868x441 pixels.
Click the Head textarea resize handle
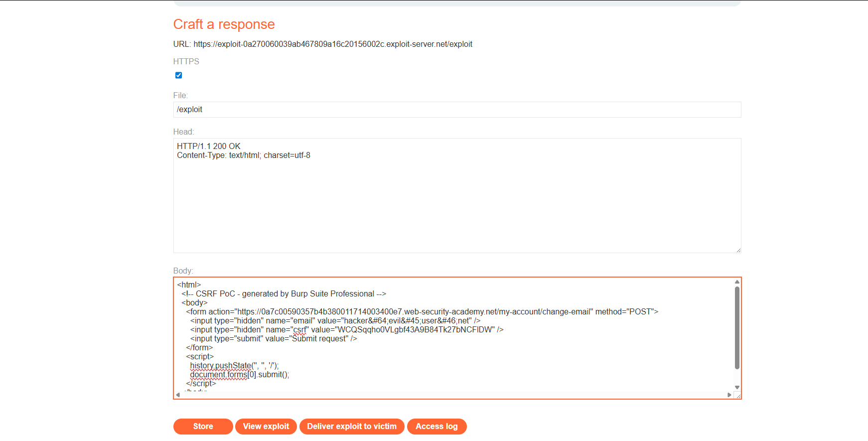738,250
